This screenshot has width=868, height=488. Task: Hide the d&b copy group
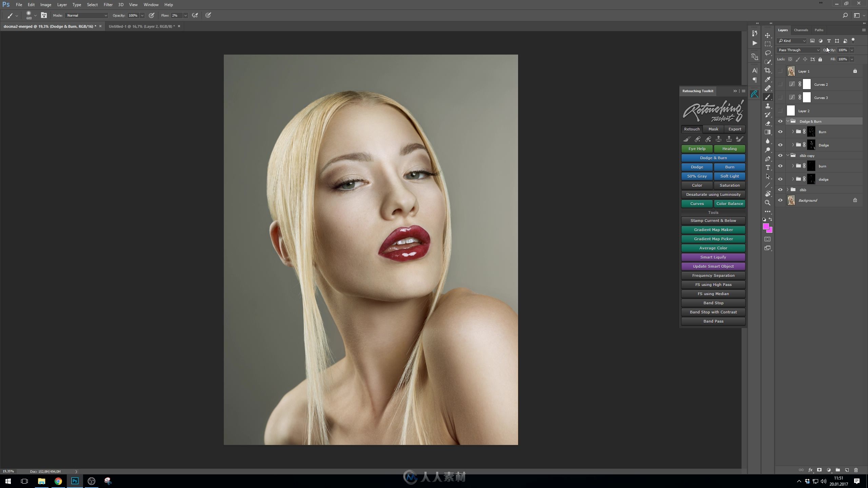(780, 156)
